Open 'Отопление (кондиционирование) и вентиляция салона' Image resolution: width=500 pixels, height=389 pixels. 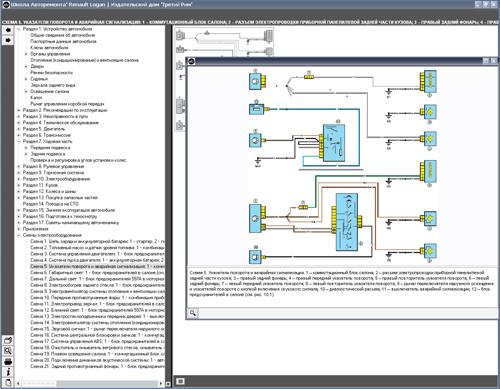84,60
